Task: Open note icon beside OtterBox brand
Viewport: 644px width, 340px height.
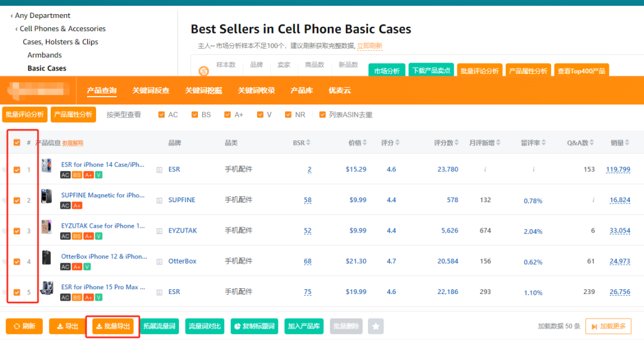Action: click(159, 262)
